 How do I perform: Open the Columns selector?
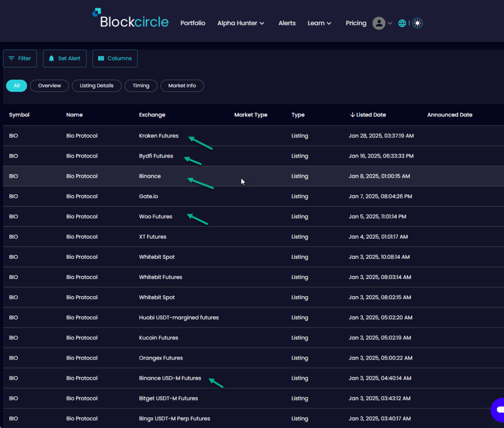[x=115, y=59]
